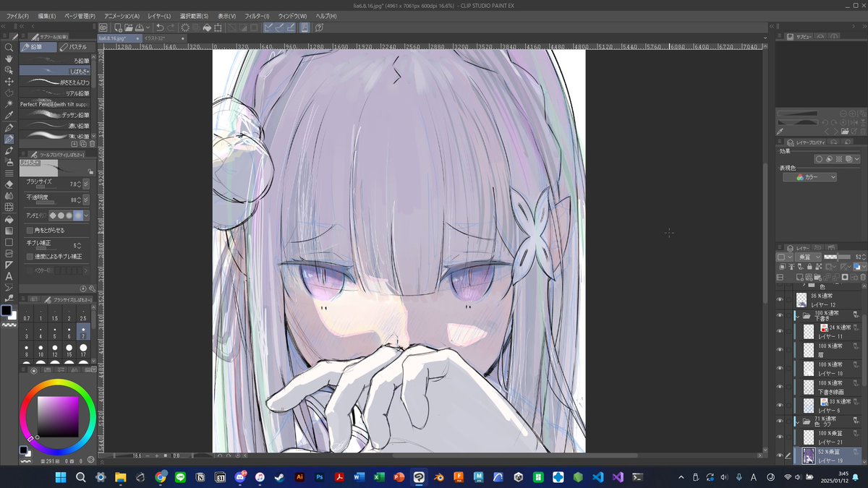This screenshot has width=868, height=488.
Task: Collapse the 色 ラフ layer folder
Action: click(796, 421)
